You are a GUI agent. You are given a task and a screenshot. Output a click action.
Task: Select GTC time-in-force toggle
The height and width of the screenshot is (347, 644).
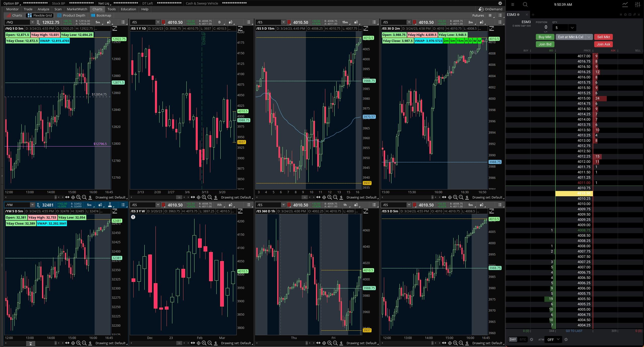(x=523, y=339)
